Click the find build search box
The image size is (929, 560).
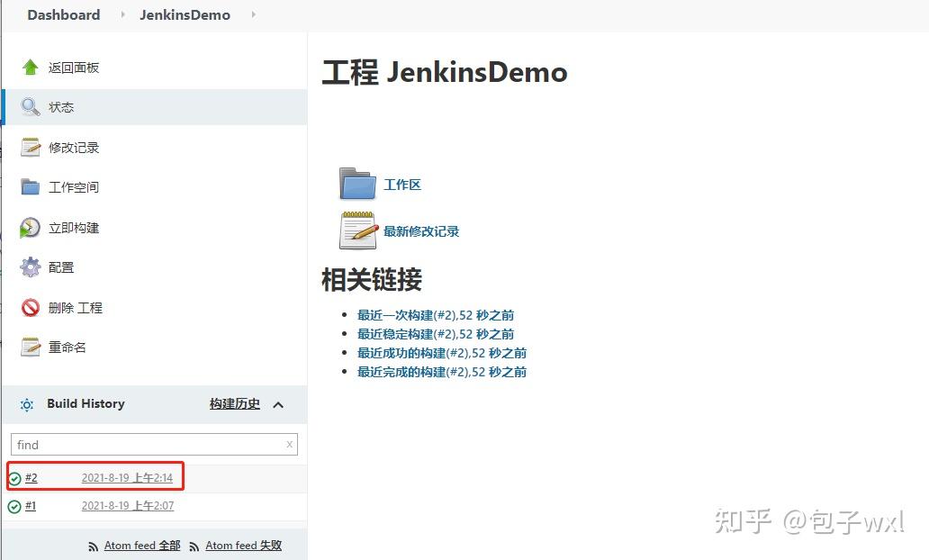(144, 444)
